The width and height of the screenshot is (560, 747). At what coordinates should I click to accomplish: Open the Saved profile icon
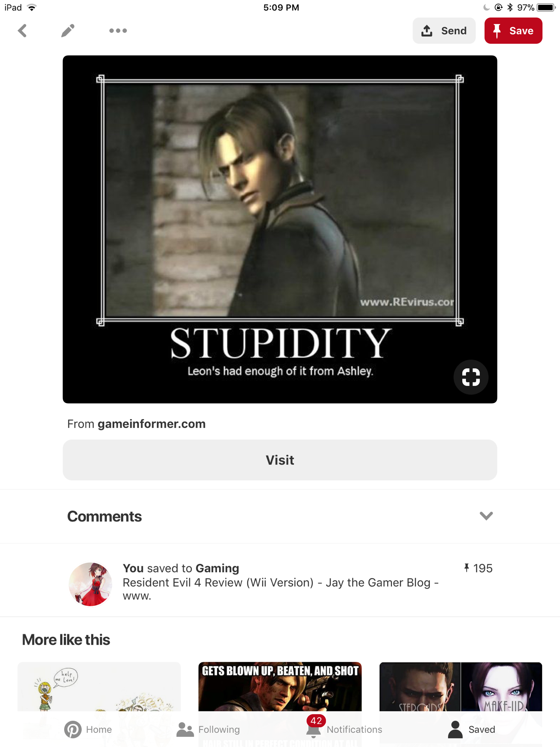coord(455,729)
